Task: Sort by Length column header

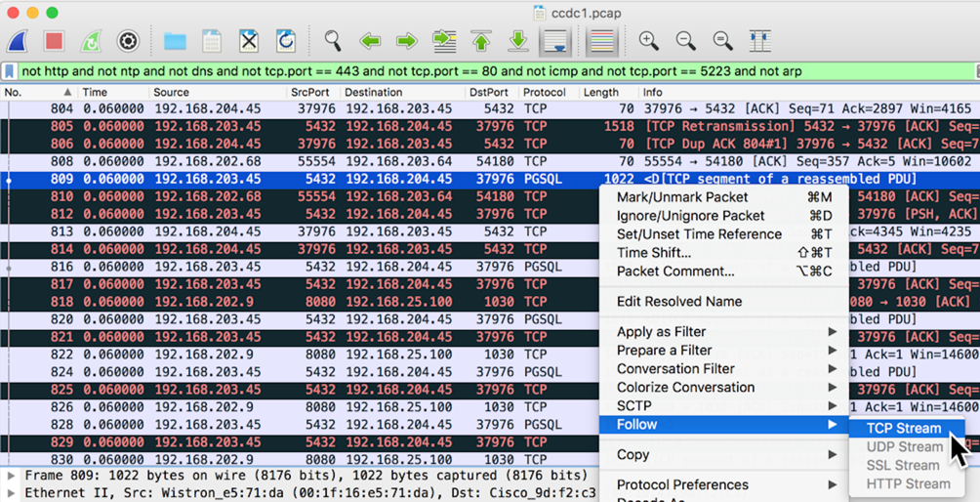Action: [609, 92]
